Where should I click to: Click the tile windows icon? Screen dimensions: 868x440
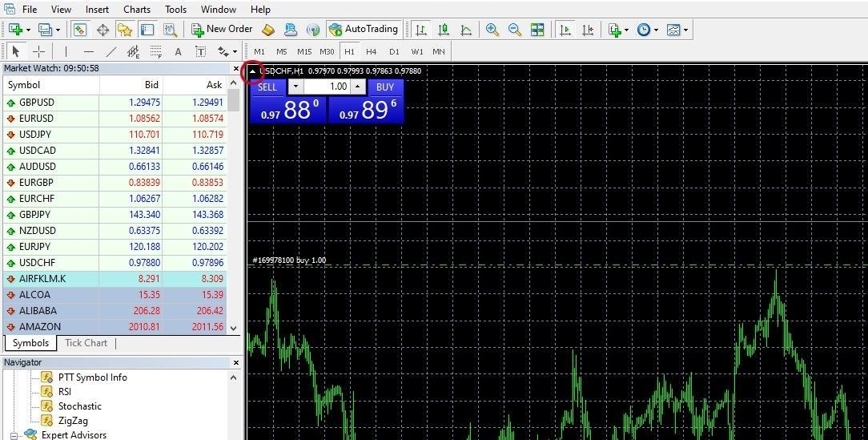click(x=537, y=30)
